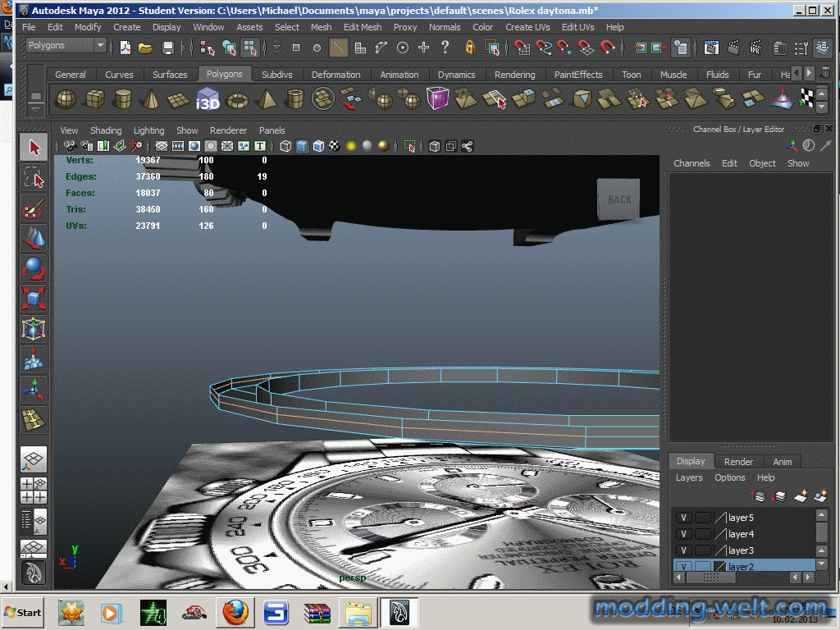Click the Save Scene disk icon

click(x=167, y=48)
